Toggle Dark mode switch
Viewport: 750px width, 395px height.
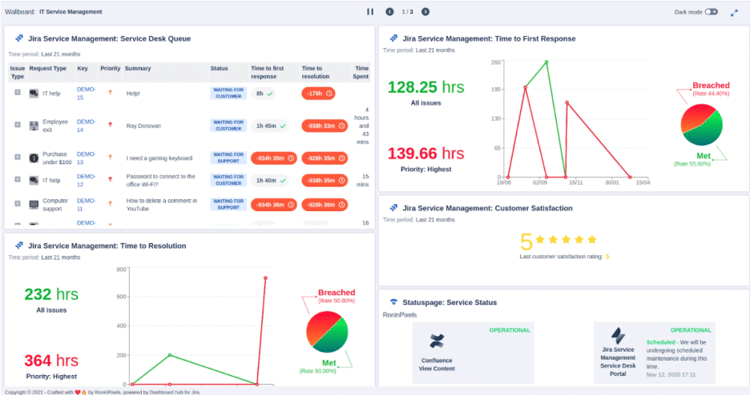(x=711, y=12)
